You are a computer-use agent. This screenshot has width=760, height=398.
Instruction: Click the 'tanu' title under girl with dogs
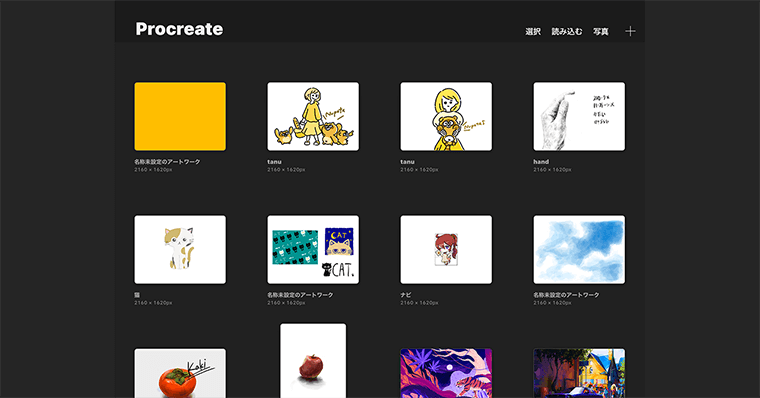274,162
